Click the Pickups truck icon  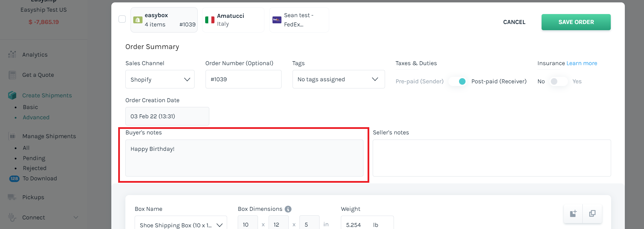(12, 197)
